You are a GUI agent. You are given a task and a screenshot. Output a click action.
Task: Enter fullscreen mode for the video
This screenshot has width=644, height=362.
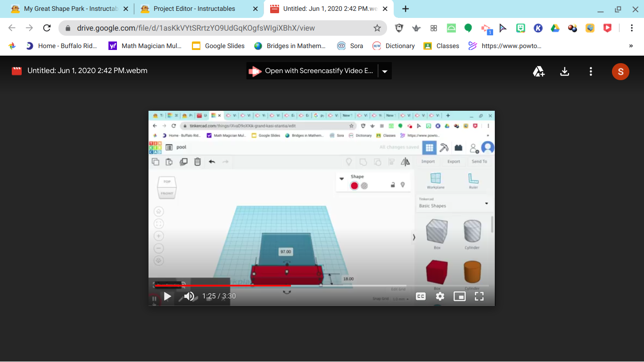[479, 296]
